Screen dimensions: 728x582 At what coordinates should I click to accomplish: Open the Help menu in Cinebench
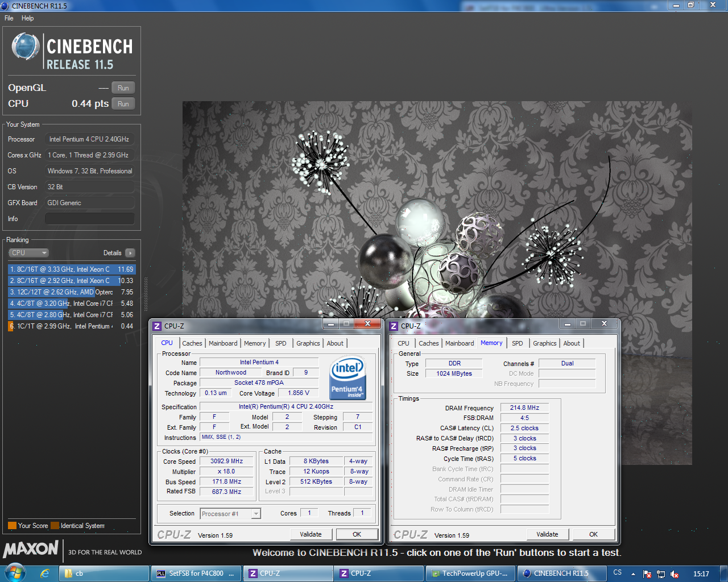(28, 18)
